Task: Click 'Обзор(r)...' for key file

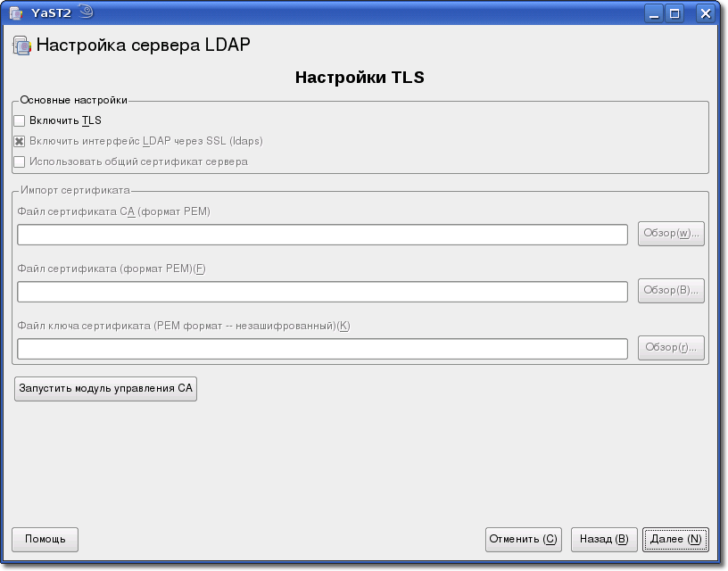Action: pyautogui.click(x=671, y=348)
